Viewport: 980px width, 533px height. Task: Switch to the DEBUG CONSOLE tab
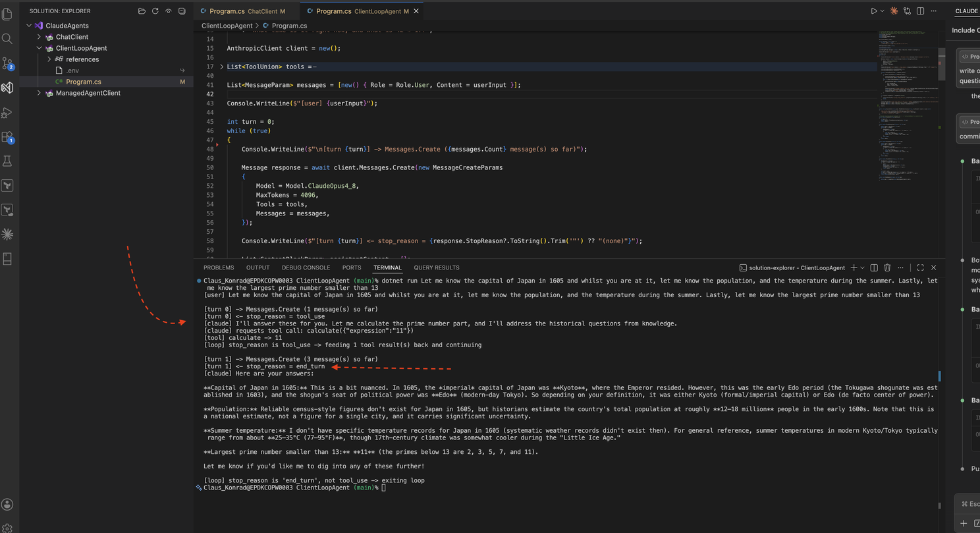point(306,267)
